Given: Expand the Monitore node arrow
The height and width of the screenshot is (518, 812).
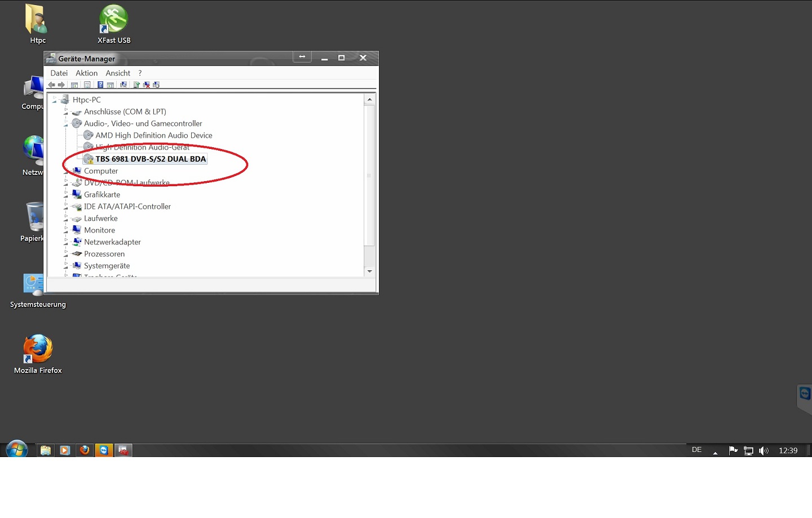Looking at the screenshot, I should 66,230.
